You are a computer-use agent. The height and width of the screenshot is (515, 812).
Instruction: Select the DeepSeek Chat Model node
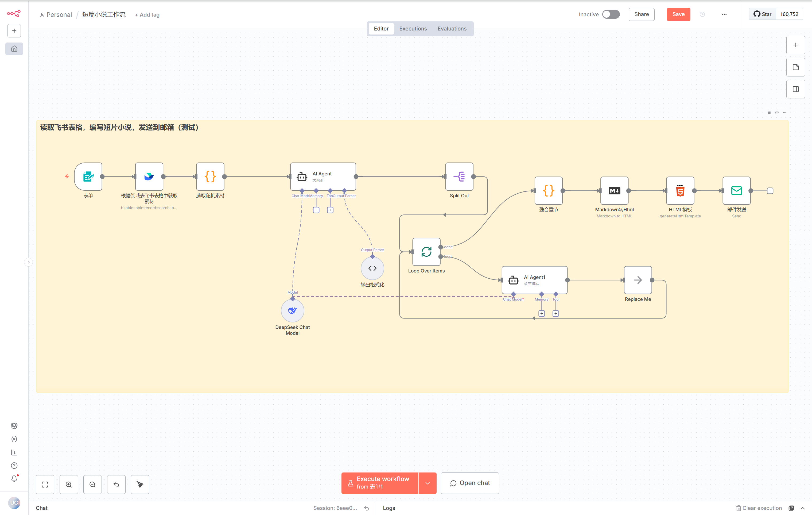pos(292,310)
